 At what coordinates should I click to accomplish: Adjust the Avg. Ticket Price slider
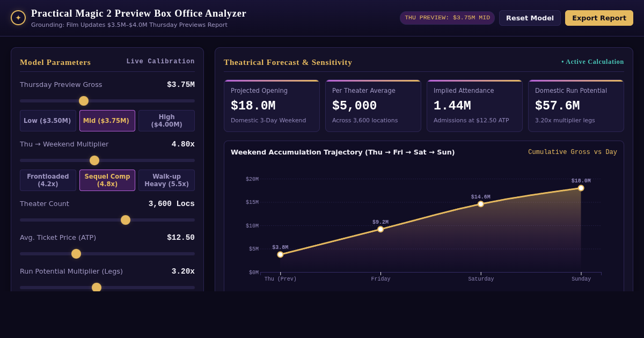click(107, 254)
